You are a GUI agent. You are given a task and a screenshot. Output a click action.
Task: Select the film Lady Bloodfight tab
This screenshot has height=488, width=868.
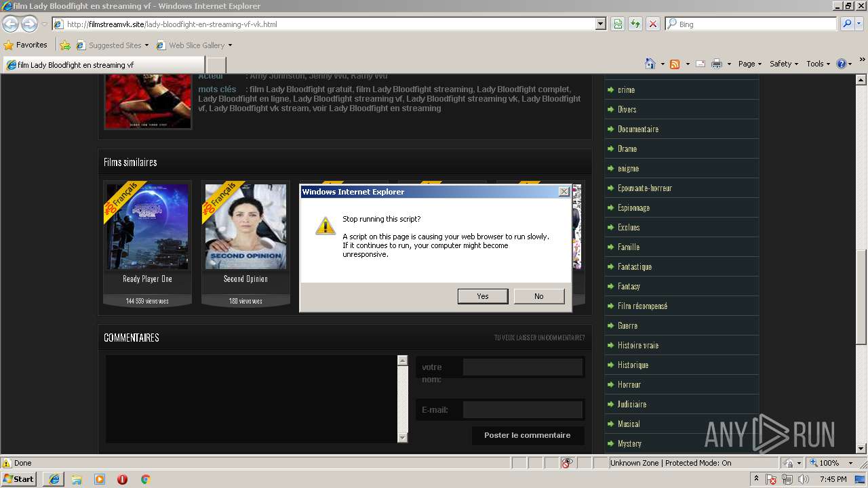pyautogui.click(x=103, y=65)
